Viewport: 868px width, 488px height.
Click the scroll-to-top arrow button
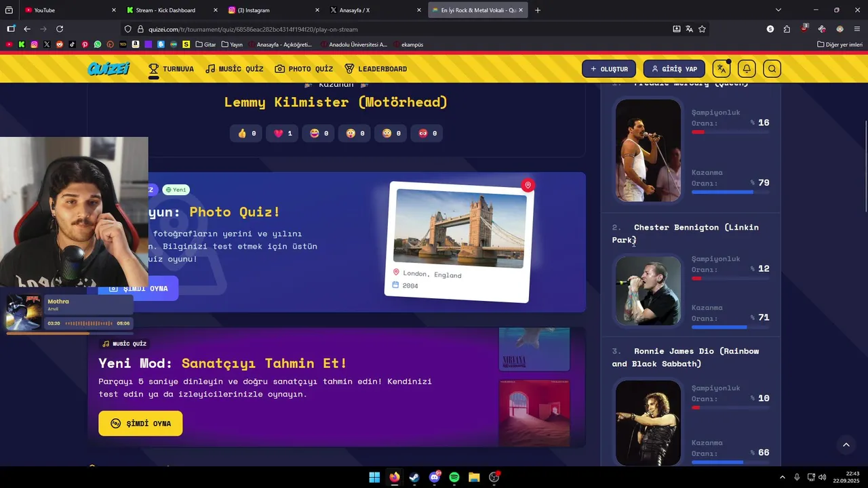click(x=846, y=445)
